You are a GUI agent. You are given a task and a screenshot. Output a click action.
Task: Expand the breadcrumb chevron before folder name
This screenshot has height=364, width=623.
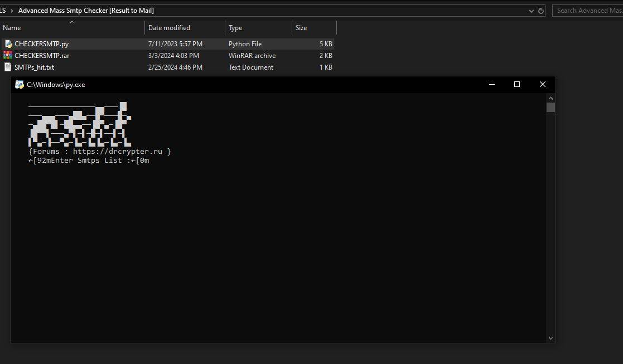coord(12,11)
